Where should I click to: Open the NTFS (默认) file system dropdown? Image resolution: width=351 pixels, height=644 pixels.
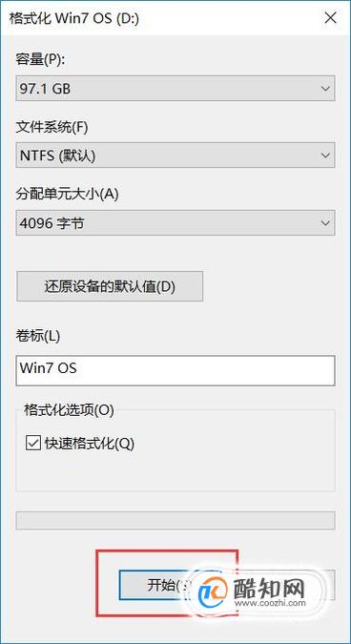point(175,156)
